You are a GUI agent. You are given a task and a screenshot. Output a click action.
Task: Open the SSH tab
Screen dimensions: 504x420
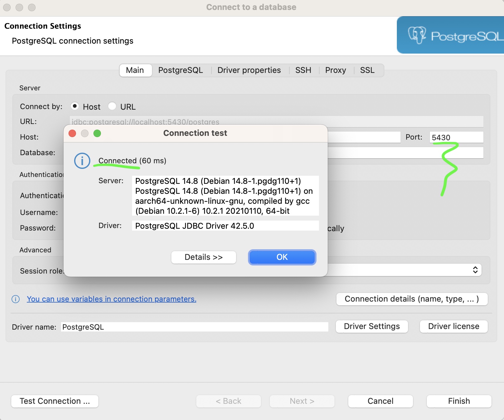(303, 70)
